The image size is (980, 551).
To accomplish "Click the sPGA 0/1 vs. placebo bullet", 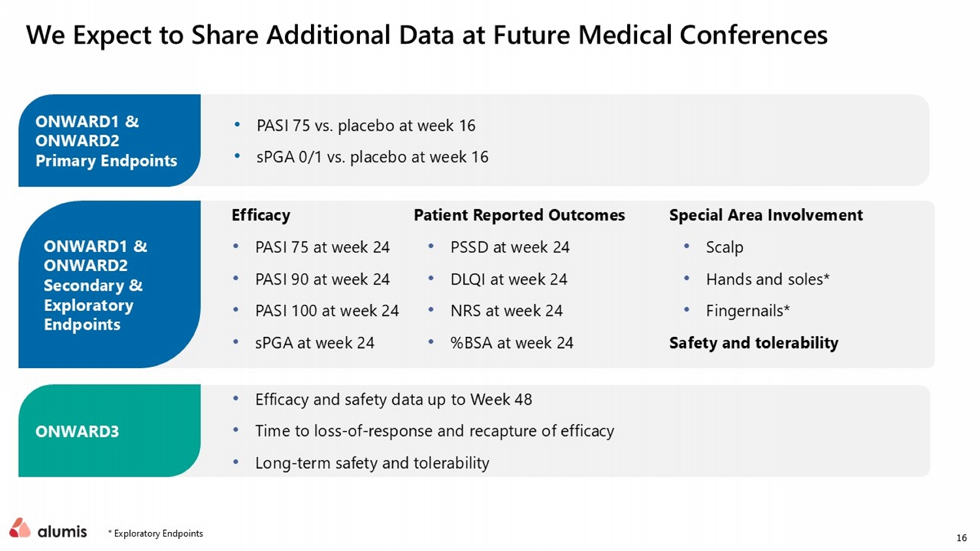I will pyautogui.click(x=372, y=157).
